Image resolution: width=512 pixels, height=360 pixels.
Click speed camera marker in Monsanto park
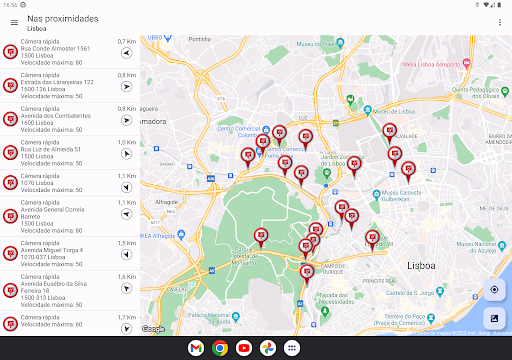coord(261,237)
